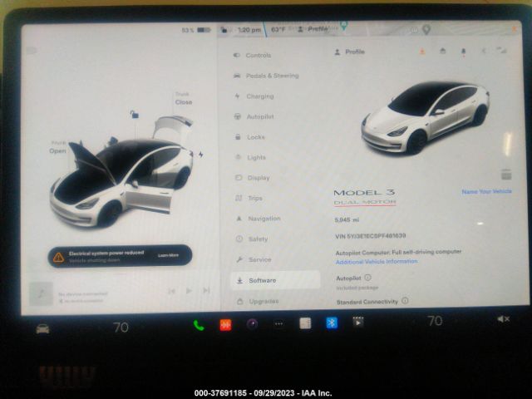Open the all-apps three dots icon
The height and width of the screenshot is (399, 532).
279,324
